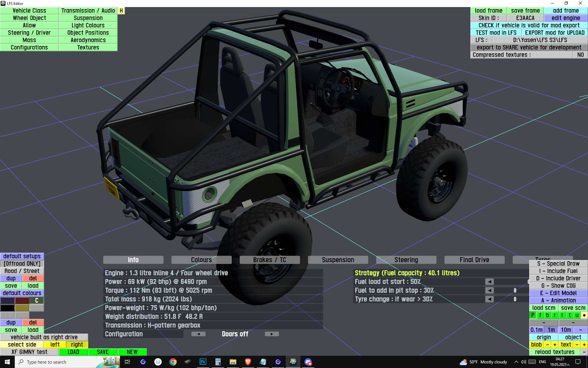Toggle G - Show COG option
This screenshot has height=368, width=588.
(558, 286)
